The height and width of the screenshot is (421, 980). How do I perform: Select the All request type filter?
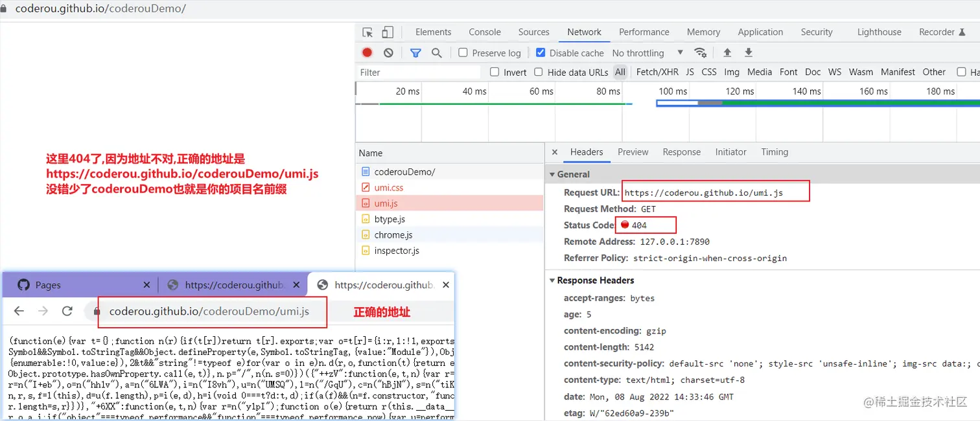click(620, 72)
